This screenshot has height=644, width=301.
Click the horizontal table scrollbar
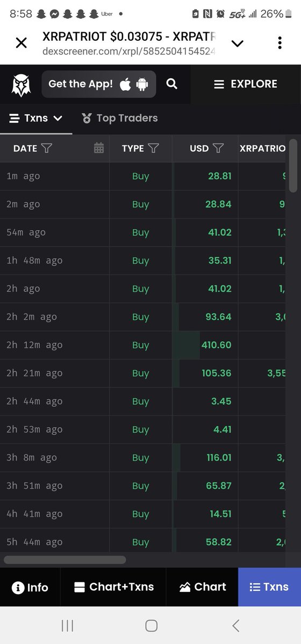click(x=65, y=560)
